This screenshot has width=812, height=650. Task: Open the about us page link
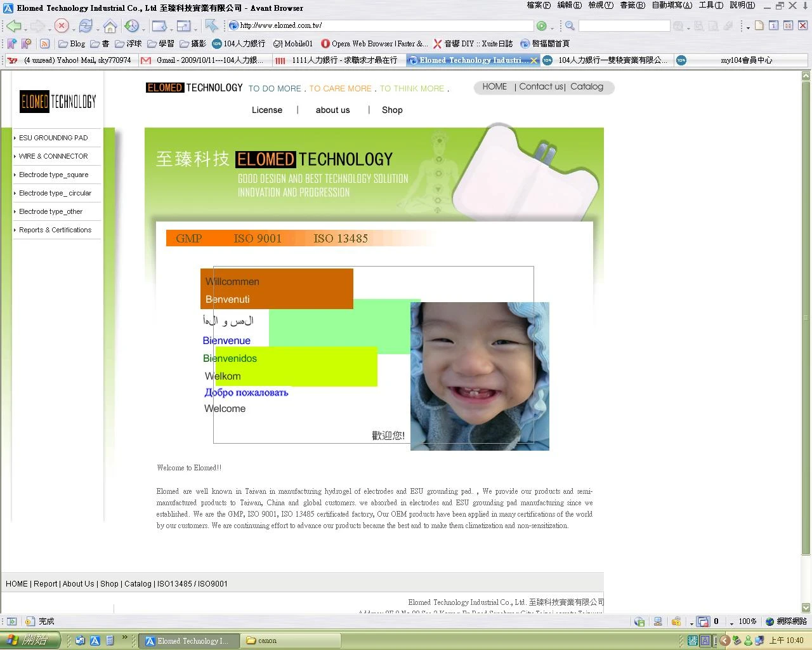[x=333, y=110]
